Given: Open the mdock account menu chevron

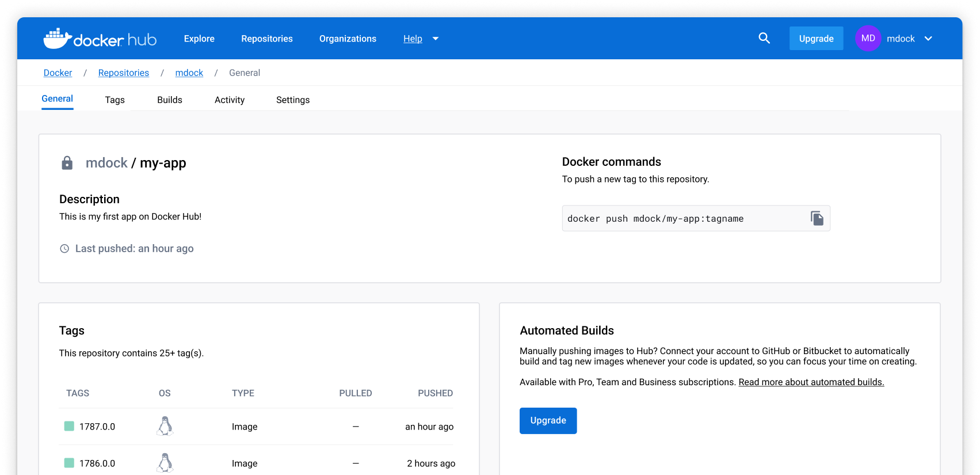Looking at the screenshot, I should tap(928, 39).
